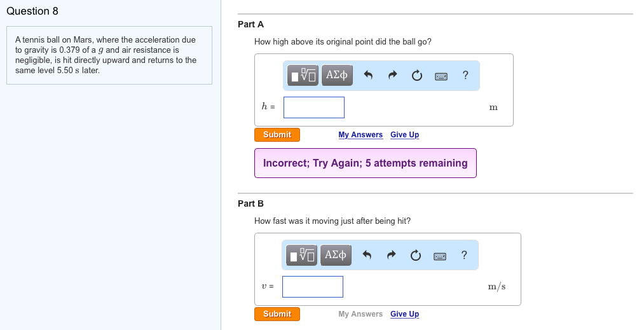
Task: Submit the Part A answer
Action: point(277,135)
